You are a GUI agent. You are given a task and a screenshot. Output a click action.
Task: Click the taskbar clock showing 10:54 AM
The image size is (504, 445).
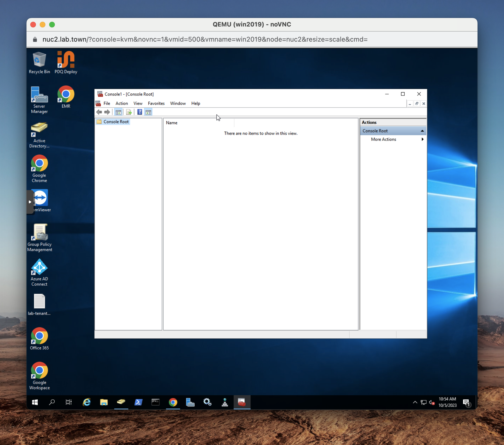click(x=447, y=402)
